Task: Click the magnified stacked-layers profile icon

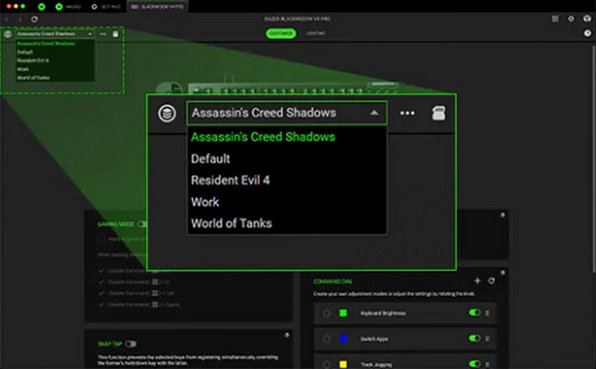Action: (167, 113)
